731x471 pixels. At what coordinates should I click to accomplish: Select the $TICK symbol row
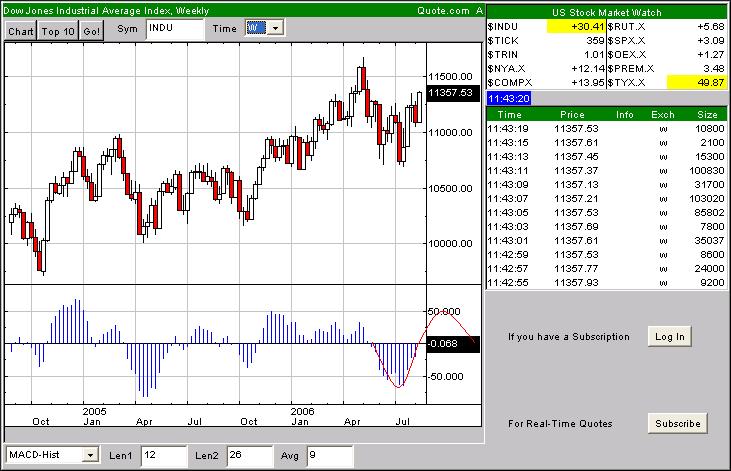tap(503, 41)
